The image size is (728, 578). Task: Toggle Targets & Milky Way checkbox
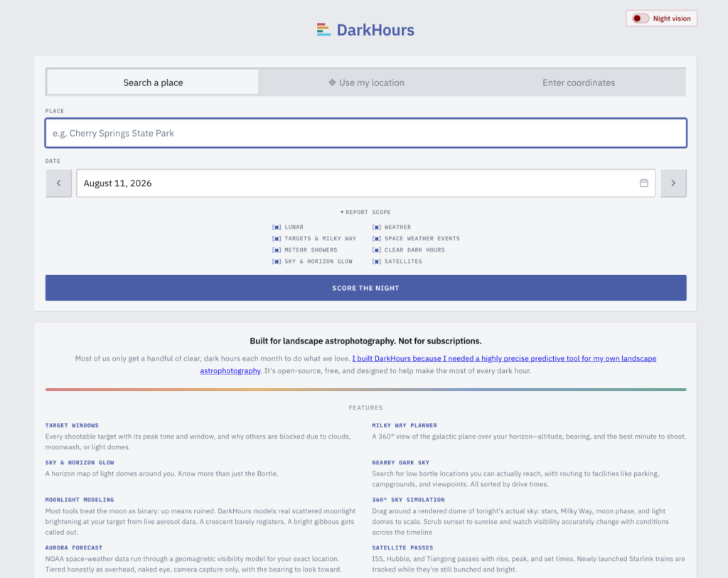(x=277, y=239)
